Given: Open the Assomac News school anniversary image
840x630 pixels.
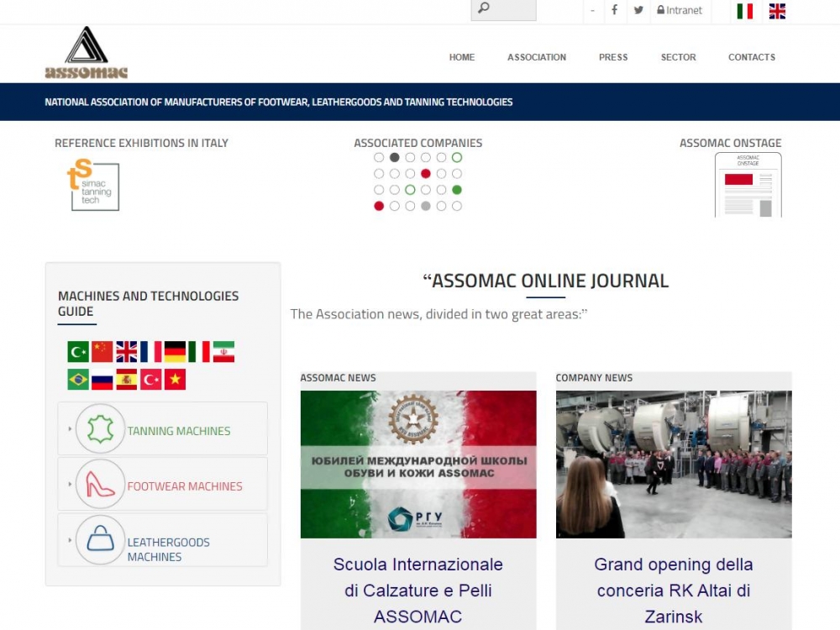Looking at the screenshot, I should pos(418,465).
